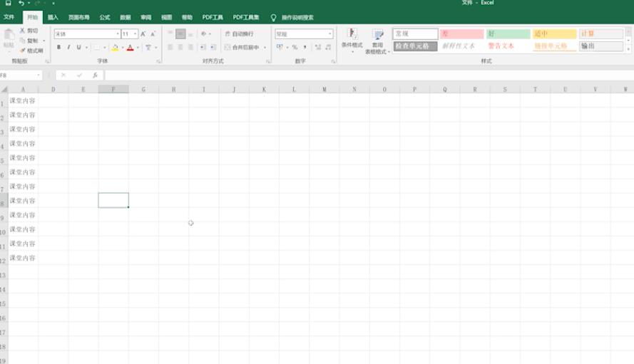634x364 pixels.
Task: Apply the Warning Text (警告文本) style
Action: click(508, 46)
